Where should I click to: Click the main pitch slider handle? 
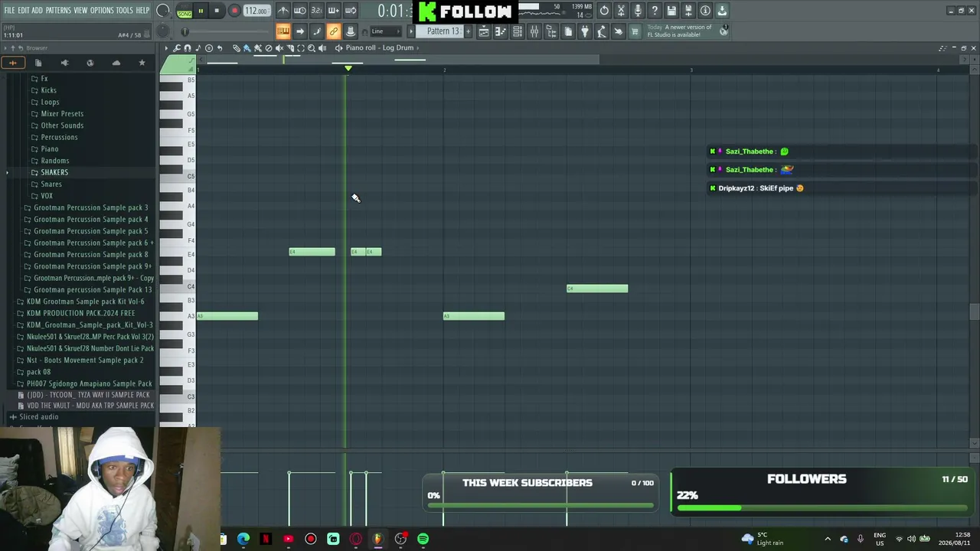point(185,31)
